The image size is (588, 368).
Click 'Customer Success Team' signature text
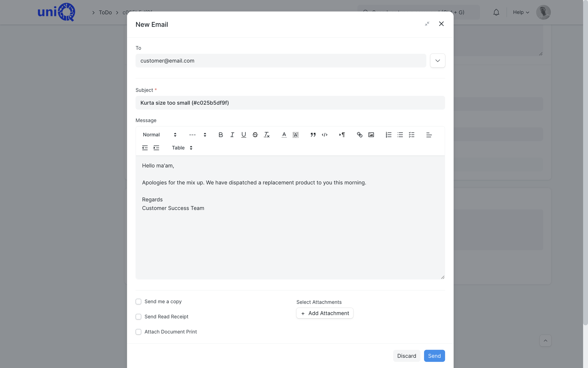point(173,208)
